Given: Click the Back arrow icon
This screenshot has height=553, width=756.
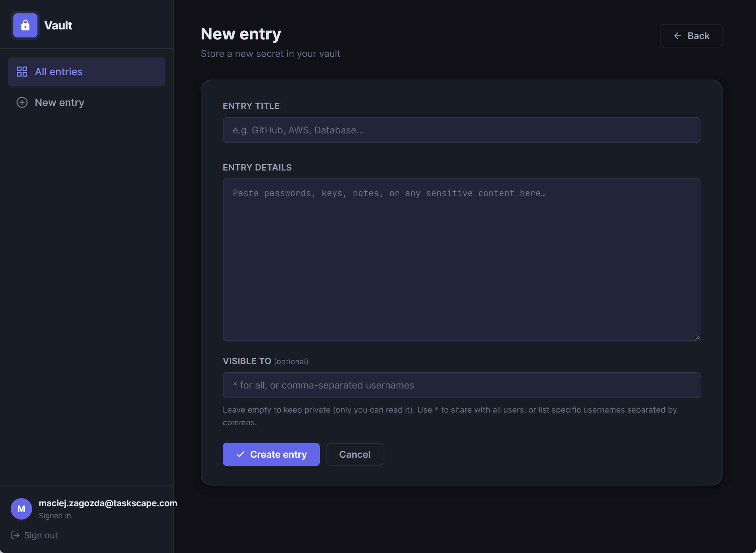Looking at the screenshot, I should pos(677,36).
